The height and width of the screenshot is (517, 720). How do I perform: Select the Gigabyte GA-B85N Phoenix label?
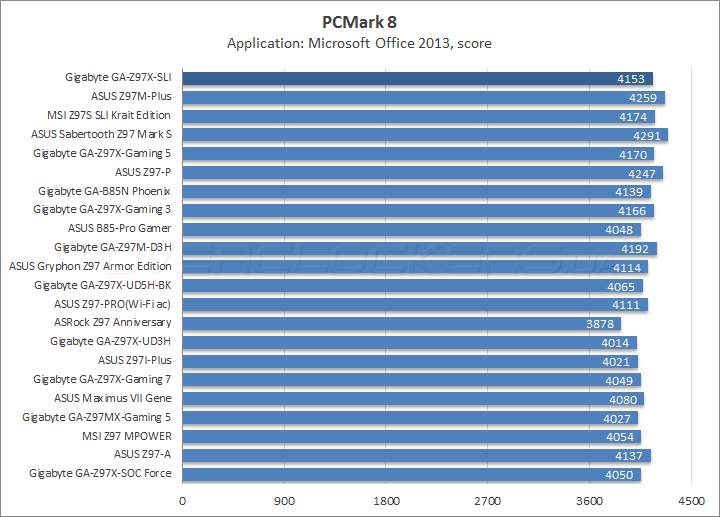coord(104,191)
